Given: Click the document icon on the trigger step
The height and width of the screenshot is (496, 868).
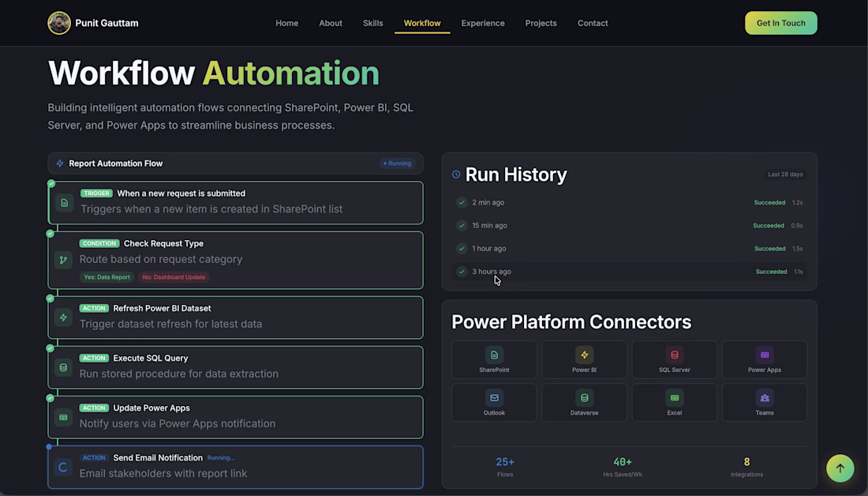Looking at the screenshot, I should (x=64, y=203).
